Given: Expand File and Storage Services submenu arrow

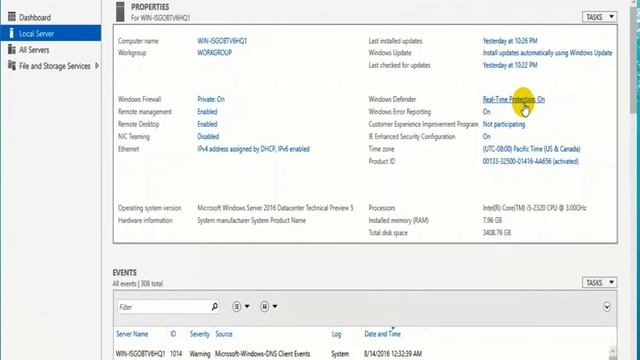Looking at the screenshot, I should click(97, 66).
